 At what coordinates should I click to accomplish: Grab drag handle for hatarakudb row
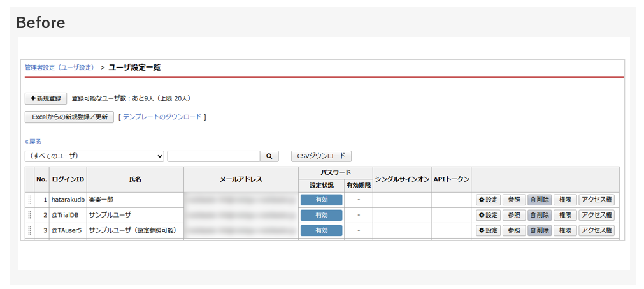29,200
